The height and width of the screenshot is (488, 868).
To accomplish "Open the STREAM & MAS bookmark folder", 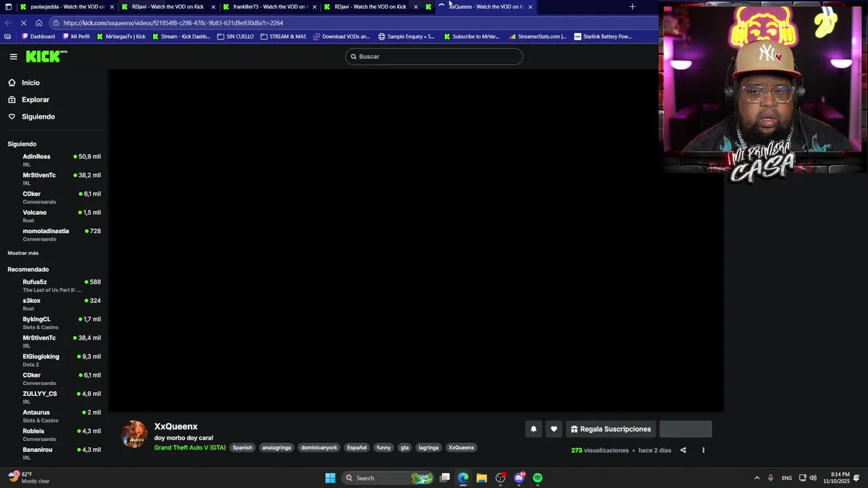I will 283,37.
